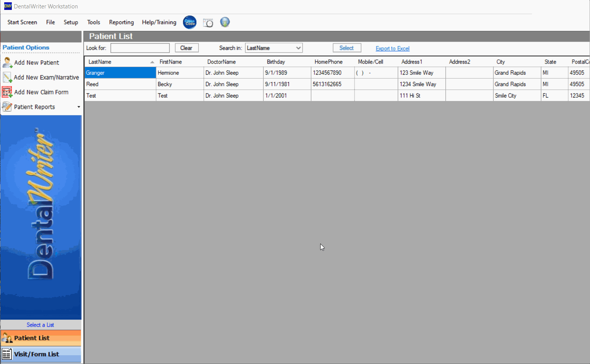
Task: Click the Visit/Form List document icon
Action: (7, 354)
